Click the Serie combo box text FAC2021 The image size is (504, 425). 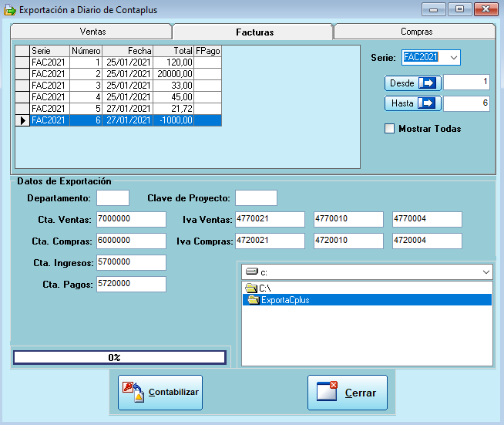tap(421, 57)
